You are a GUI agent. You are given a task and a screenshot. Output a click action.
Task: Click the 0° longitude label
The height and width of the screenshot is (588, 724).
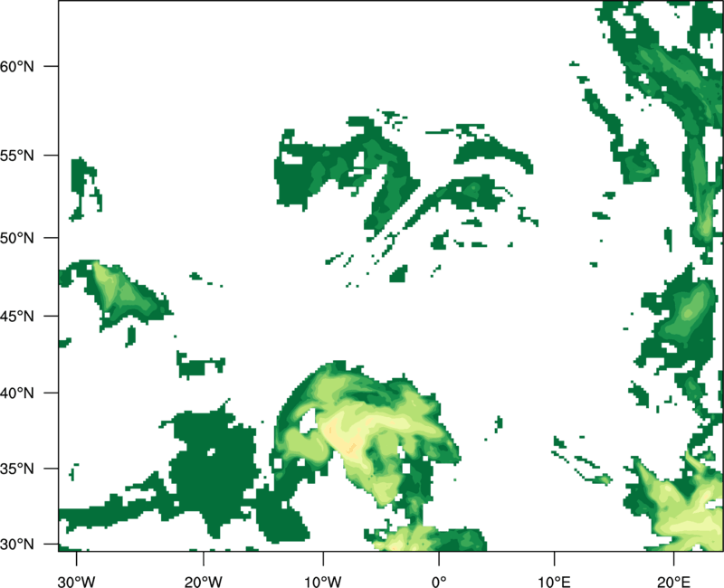click(x=439, y=582)
